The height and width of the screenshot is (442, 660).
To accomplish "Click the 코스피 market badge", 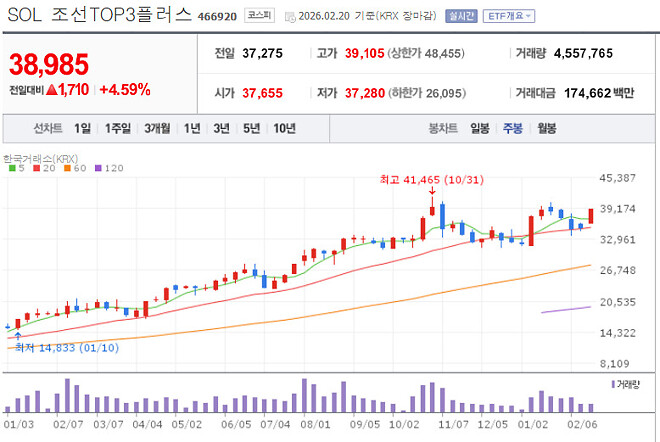I will click(259, 16).
